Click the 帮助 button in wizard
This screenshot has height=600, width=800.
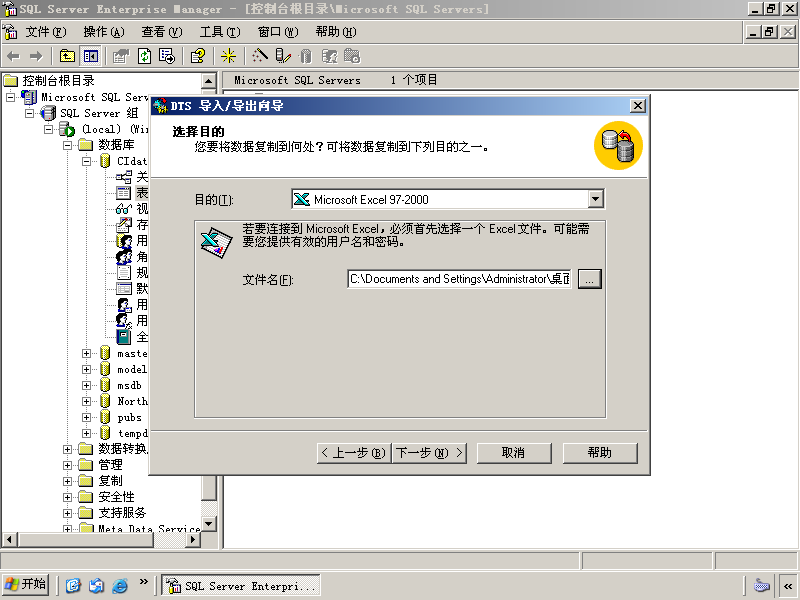(600, 453)
